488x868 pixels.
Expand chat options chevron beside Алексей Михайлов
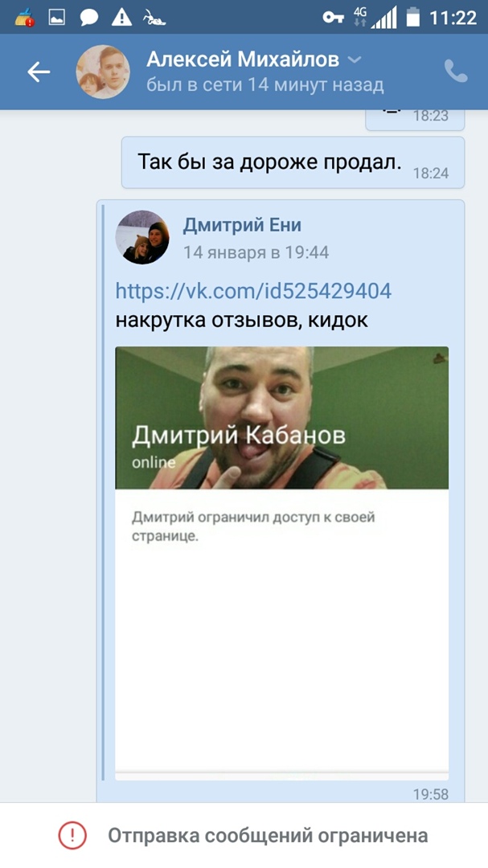(x=354, y=59)
